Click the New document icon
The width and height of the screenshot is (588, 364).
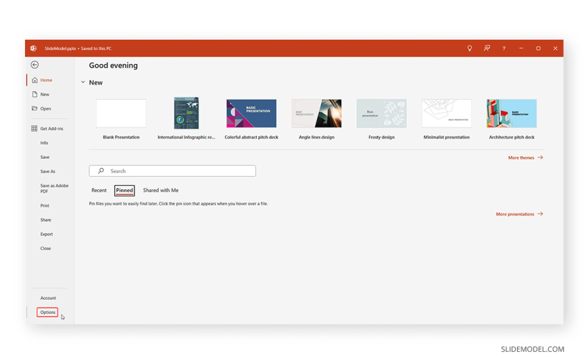coord(35,95)
